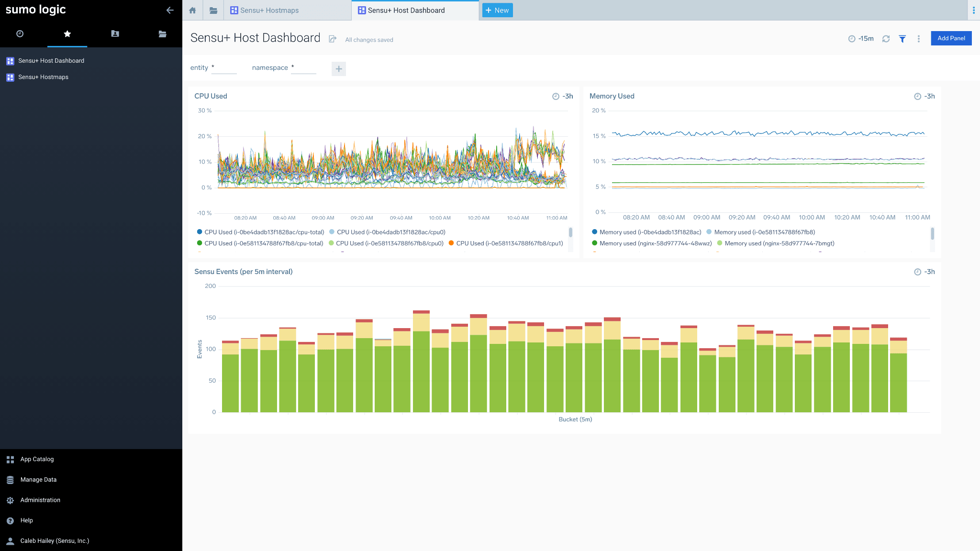Click the Bucket (5m) axis label
Viewport: 980px width, 551px height.
[x=575, y=419]
